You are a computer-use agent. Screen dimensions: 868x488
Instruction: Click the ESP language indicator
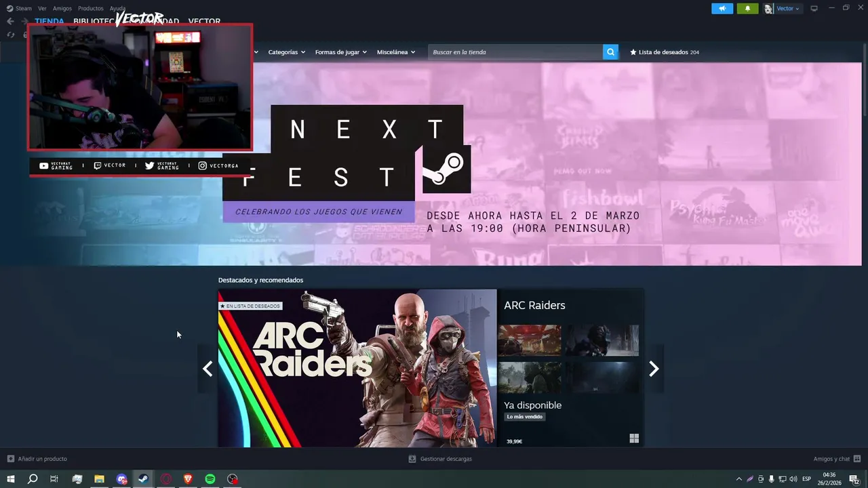(x=806, y=479)
